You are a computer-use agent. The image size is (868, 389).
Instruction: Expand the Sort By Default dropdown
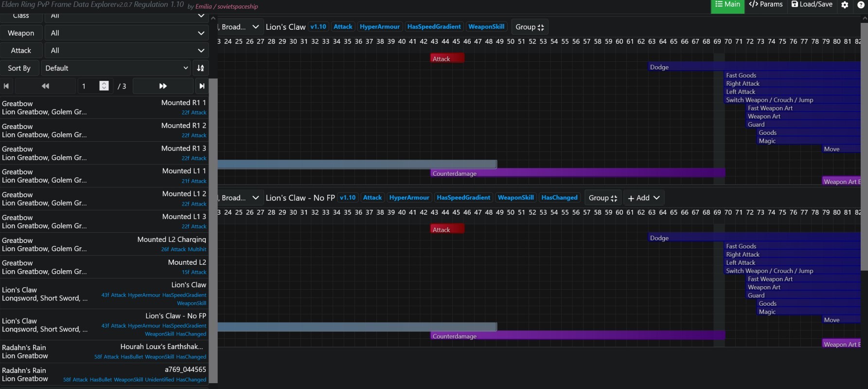[116, 68]
